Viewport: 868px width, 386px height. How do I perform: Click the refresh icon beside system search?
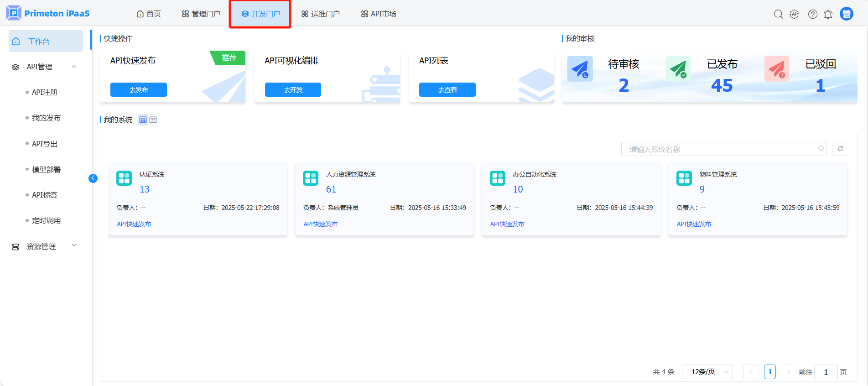(840, 149)
